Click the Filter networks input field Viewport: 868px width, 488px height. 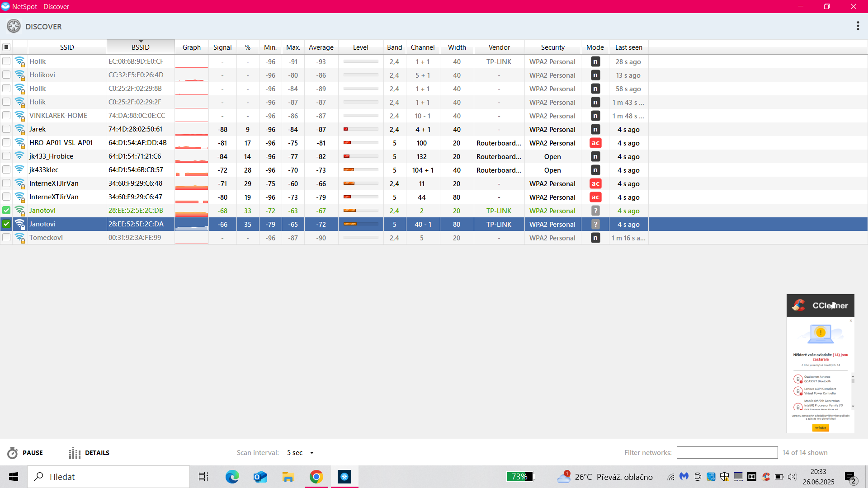[726, 453]
